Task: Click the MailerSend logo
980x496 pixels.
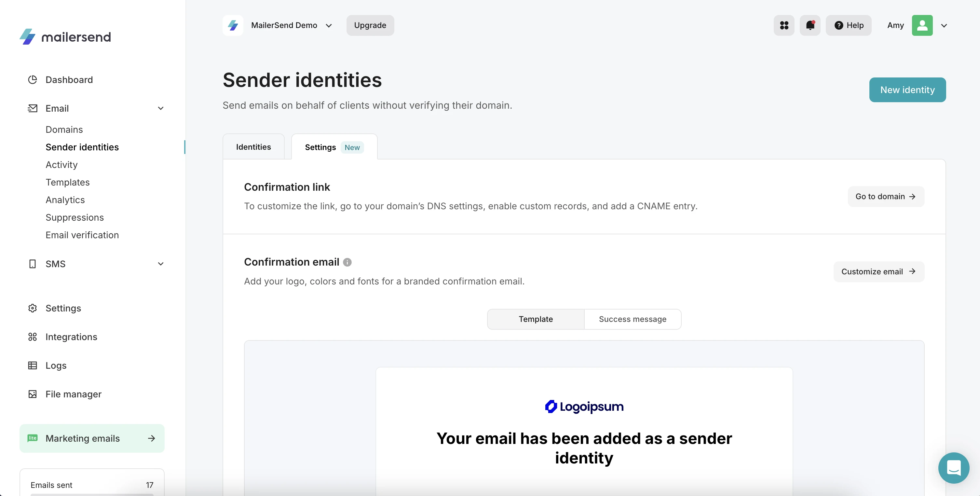Action: [x=65, y=36]
